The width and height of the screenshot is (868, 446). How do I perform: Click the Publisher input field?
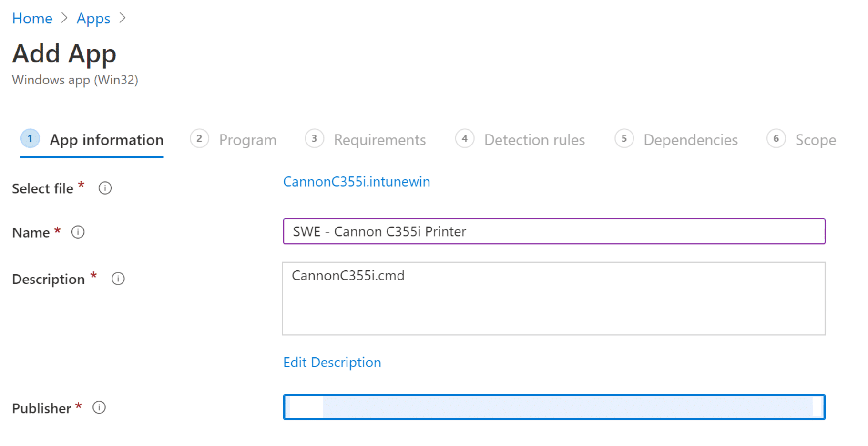click(x=553, y=407)
